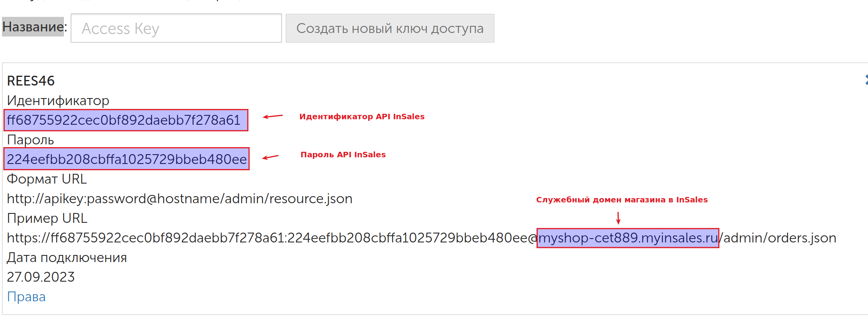The image size is (868, 335).
Task: Click the highlighted myshop-cet889.myinsales.ru domain
Action: [x=628, y=238]
